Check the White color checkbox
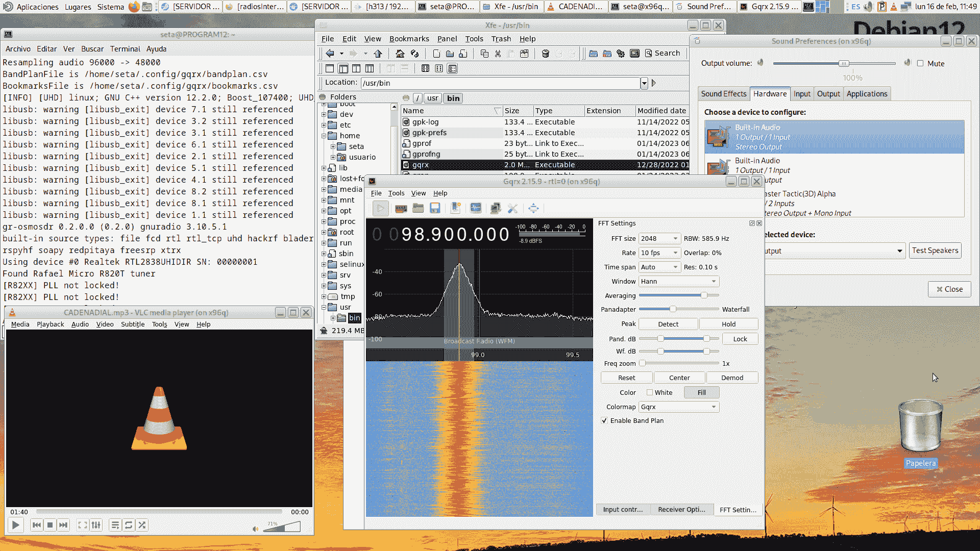Screen dimensions: 980x551 coord(650,392)
